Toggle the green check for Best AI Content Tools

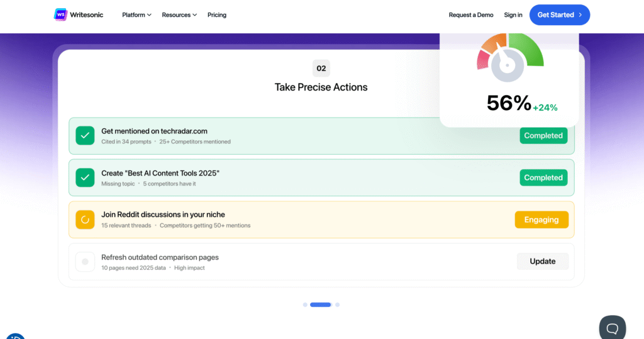tap(85, 177)
